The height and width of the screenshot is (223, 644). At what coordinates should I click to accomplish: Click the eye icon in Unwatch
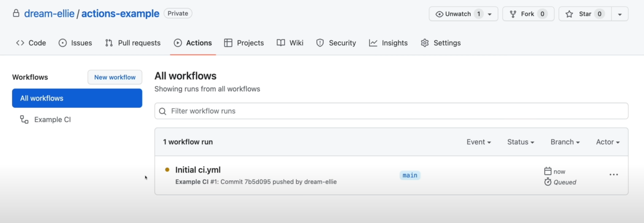439,14
